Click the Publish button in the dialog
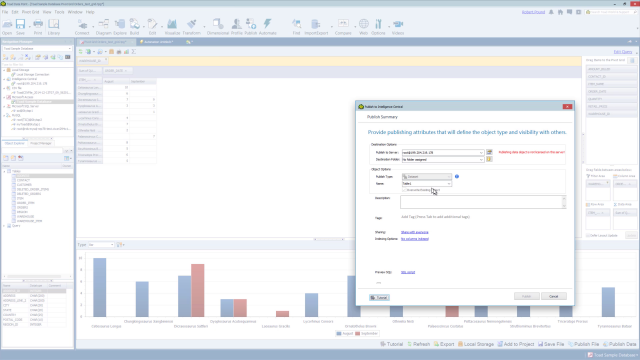The image size is (640, 360). (526, 296)
